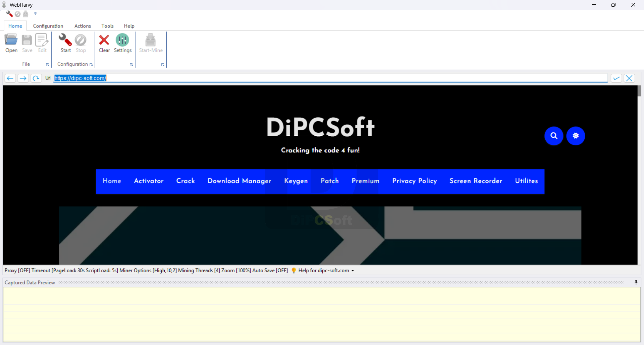Click the lightbulb help icon in status bar

[294, 270]
